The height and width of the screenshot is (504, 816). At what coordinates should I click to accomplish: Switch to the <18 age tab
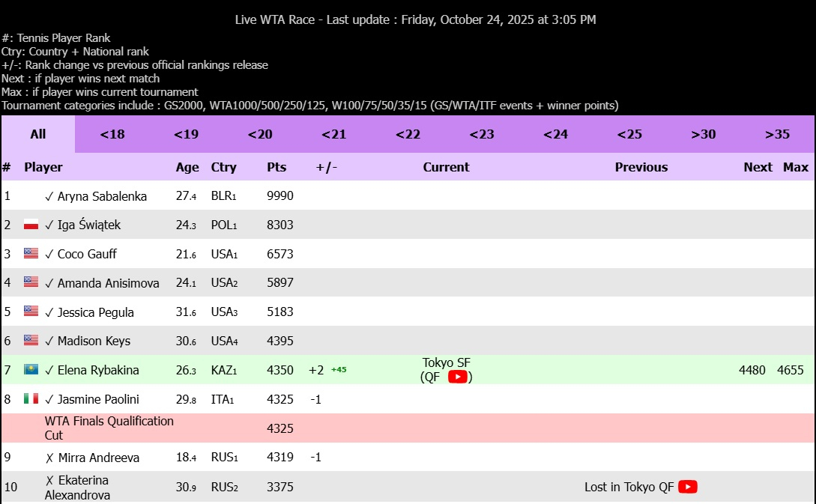[112, 134]
